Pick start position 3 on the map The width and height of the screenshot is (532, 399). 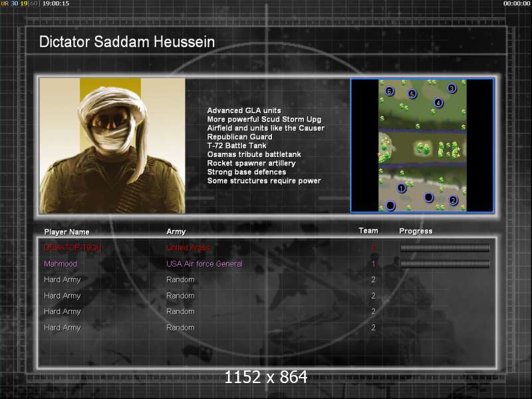coord(452,88)
